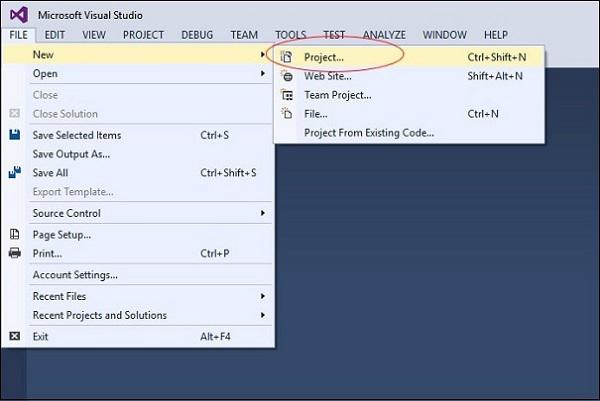Image resolution: width=600 pixels, height=401 pixels.
Task: Expand the Open submenu arrow
Action: [262, 73]
